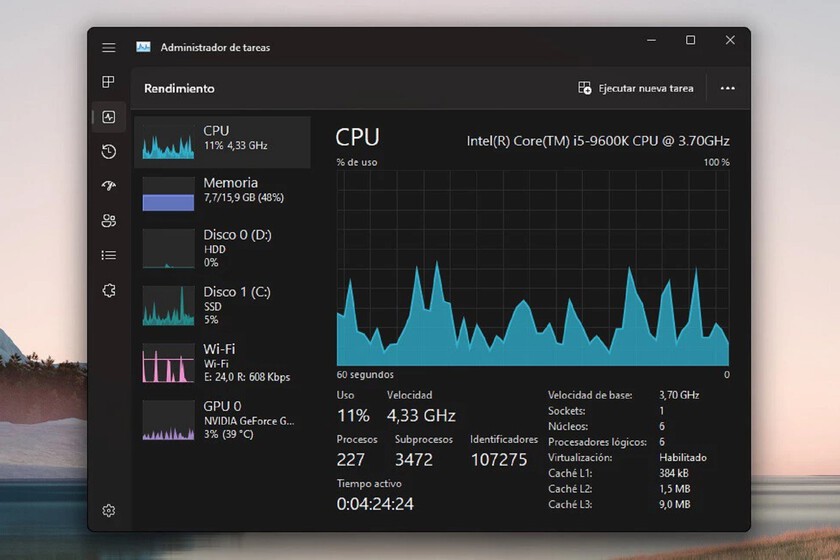The width and height of the screenshot is (840, 560).
Task: Open Task Manager settings gear
Action: (x=109, y=511)
